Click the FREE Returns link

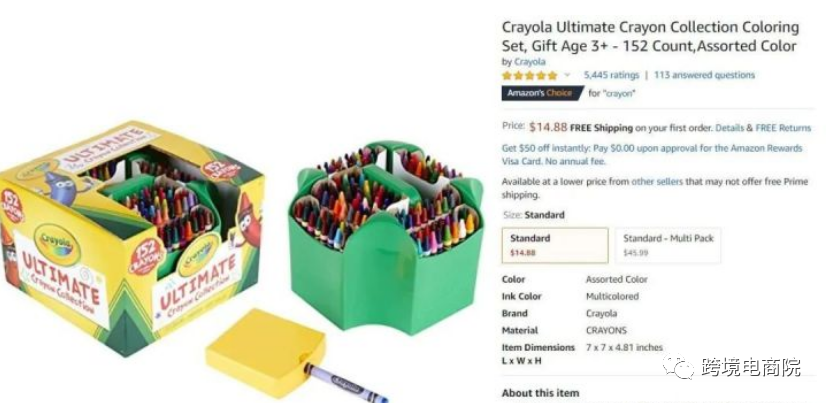(783, 128)
